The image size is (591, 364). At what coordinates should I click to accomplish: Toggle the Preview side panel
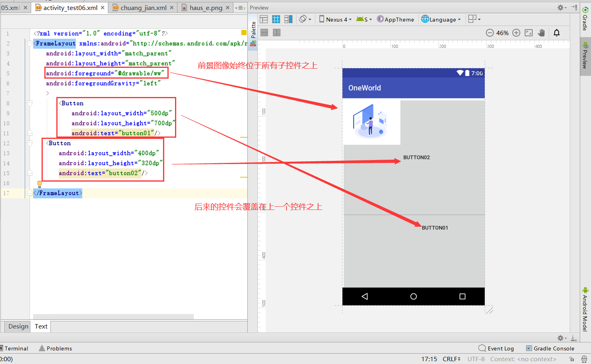pos(585,56)
